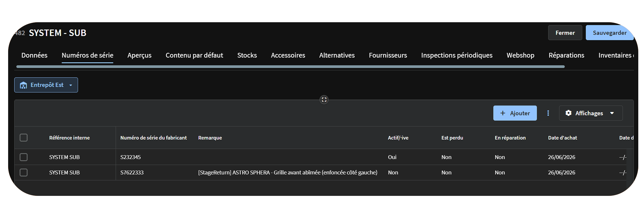Click the warehouse icon in Entrepôt Est

(23, 85)
